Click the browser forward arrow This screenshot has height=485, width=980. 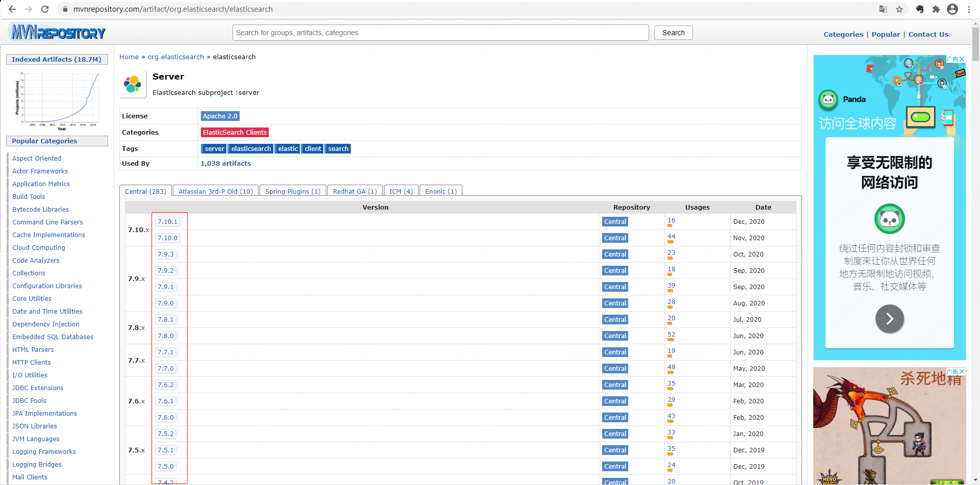coord(29,9)
